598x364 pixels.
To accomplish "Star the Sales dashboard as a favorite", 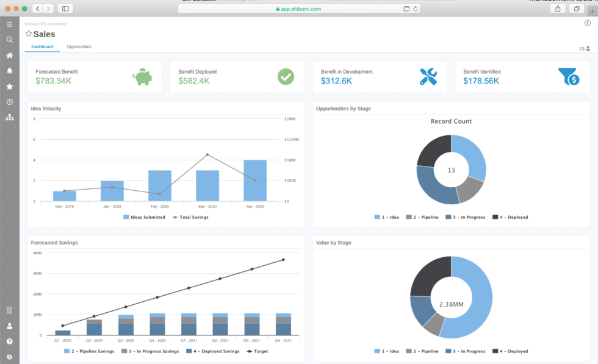I will 29,34.
